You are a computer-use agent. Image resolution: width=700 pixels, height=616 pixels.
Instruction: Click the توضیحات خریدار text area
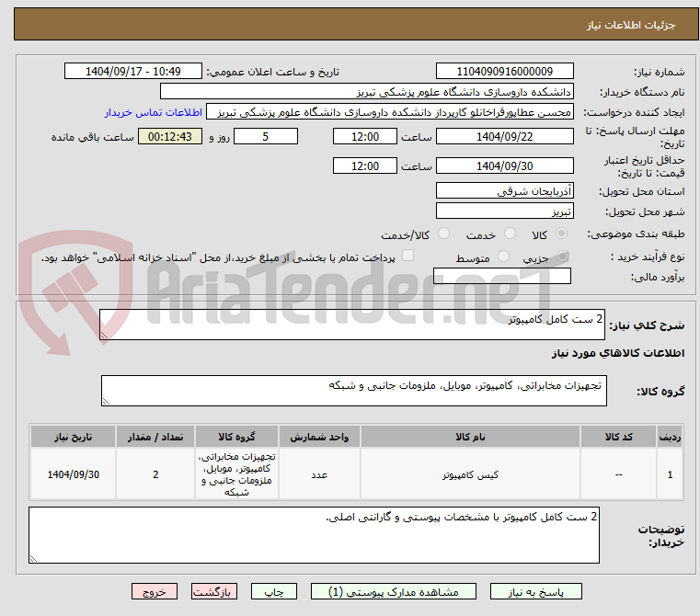(314, 535)
